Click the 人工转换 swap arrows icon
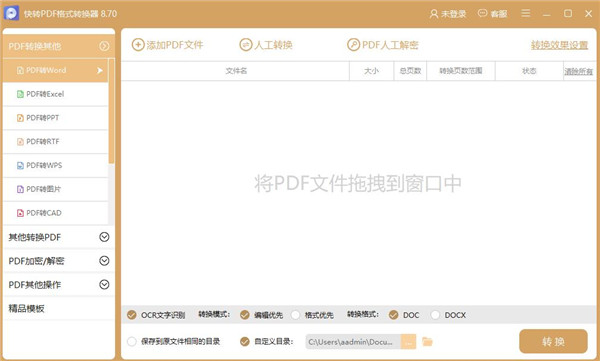The height and width of the screenshot is (361, 600). tap(246, 45)
